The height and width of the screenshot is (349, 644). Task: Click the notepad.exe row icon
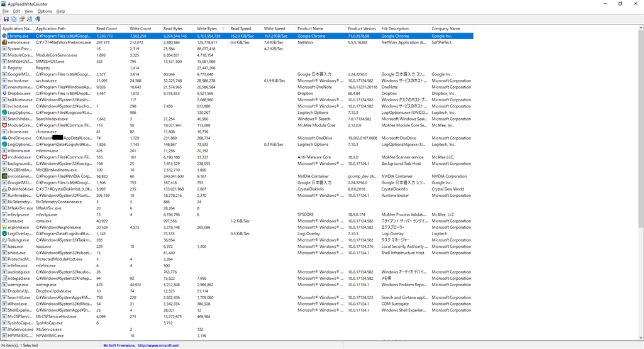(x=4, y=279)
